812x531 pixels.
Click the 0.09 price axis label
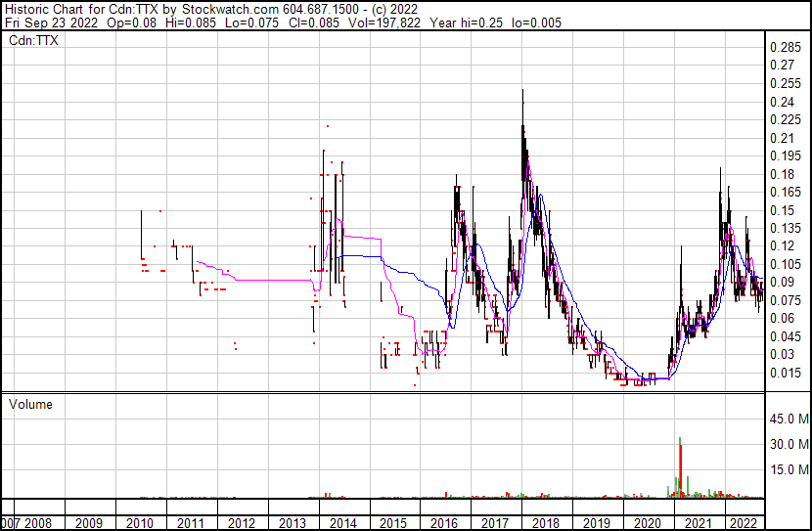click(782, 283)
